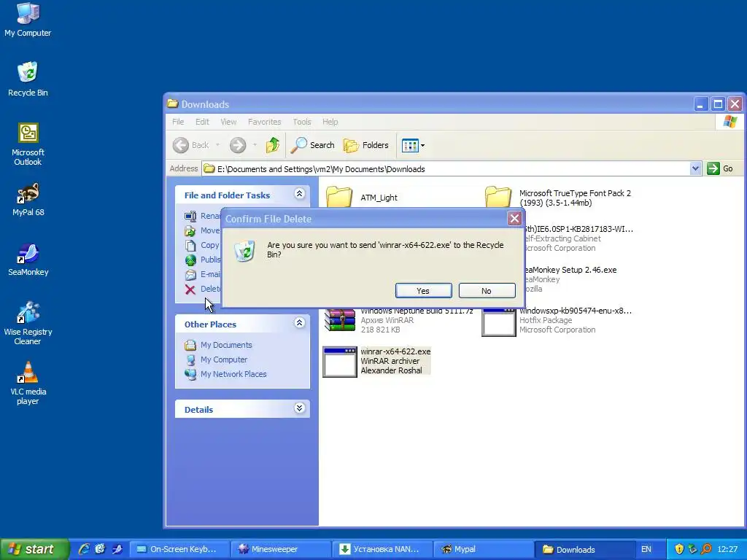Click the Publish to Web task icon

pos(190,260)
